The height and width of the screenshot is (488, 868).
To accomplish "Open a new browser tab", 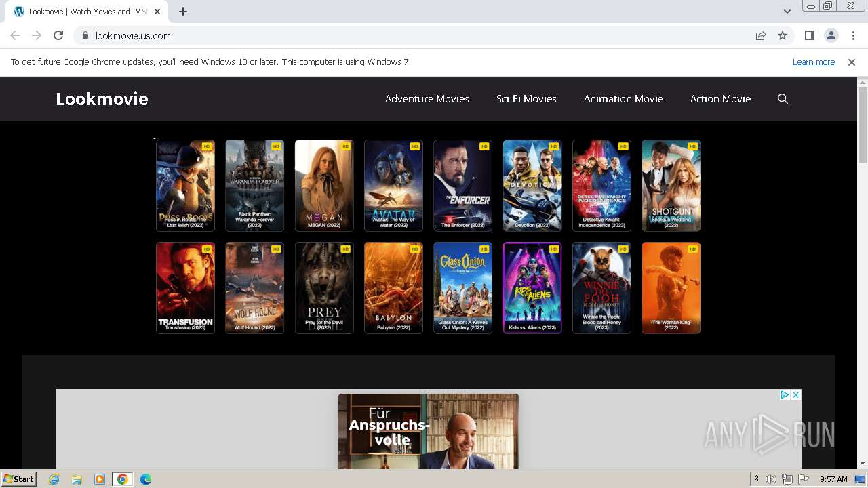I will pos(183,12).
